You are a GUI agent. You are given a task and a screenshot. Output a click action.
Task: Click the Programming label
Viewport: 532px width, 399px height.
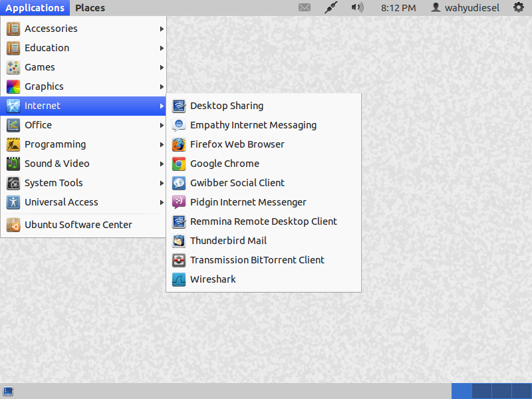coord(55,145)
